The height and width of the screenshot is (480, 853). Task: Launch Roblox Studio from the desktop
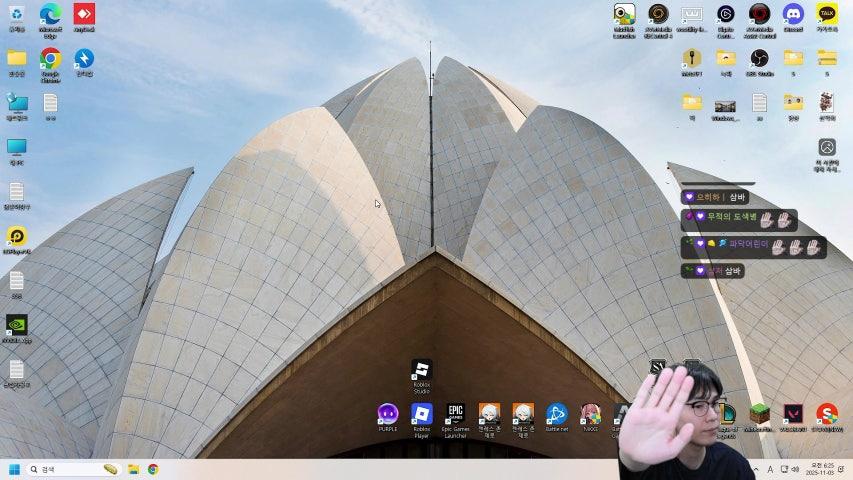tap(421, 372)
